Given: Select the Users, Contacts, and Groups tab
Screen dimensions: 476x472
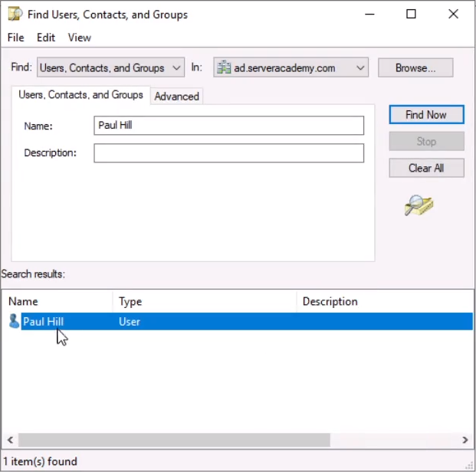Looking at the screenshot, I should click(x=80, y=95).
